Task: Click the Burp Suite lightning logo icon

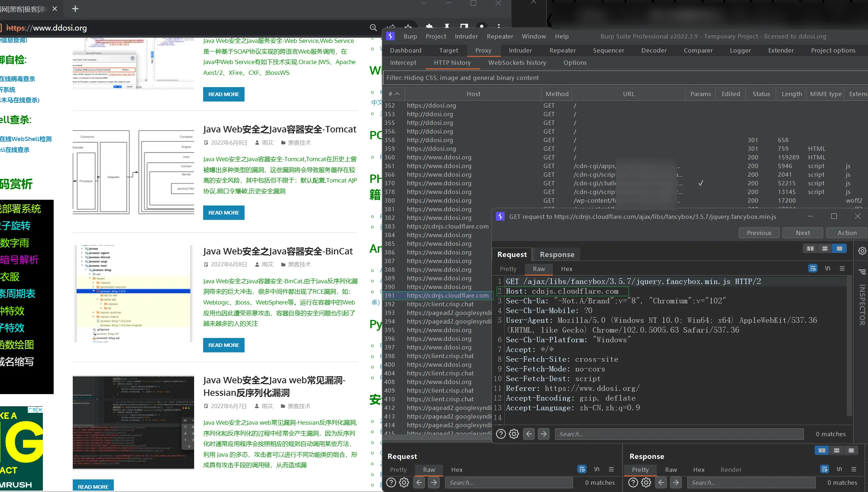Action: click(390, 36)
